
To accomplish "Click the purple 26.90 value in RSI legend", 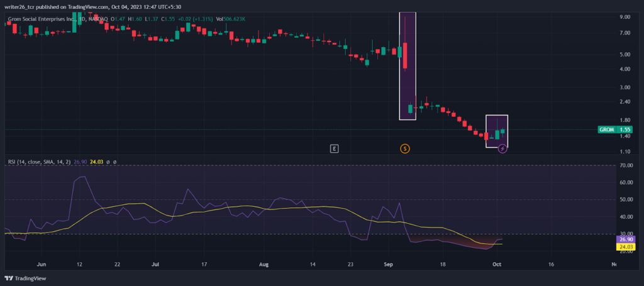I will [x=79, y=162].
